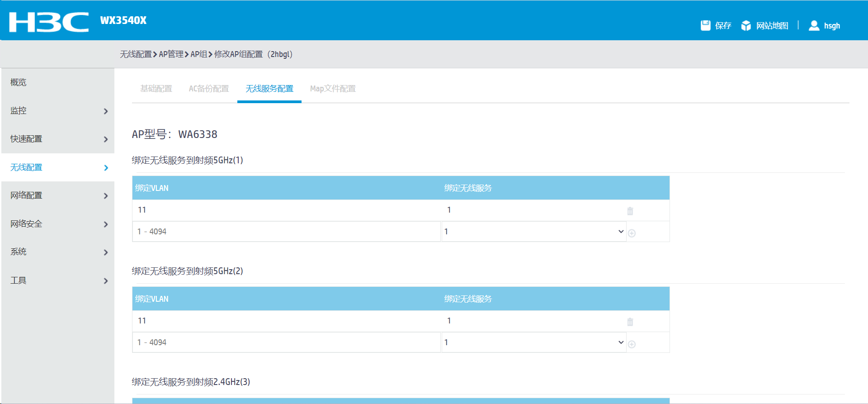Image resolution: width=868 pixels, height=404 pixels.
Task: Click the VLAN input field for 5GHz(2)
Action: [x=287, y=342]
